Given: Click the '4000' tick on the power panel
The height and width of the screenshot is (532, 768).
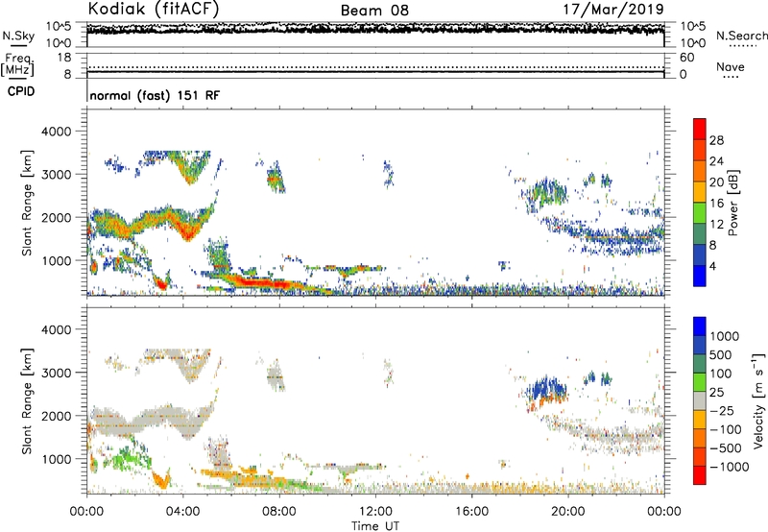Looking at the screenshot, I should (57, 132).
